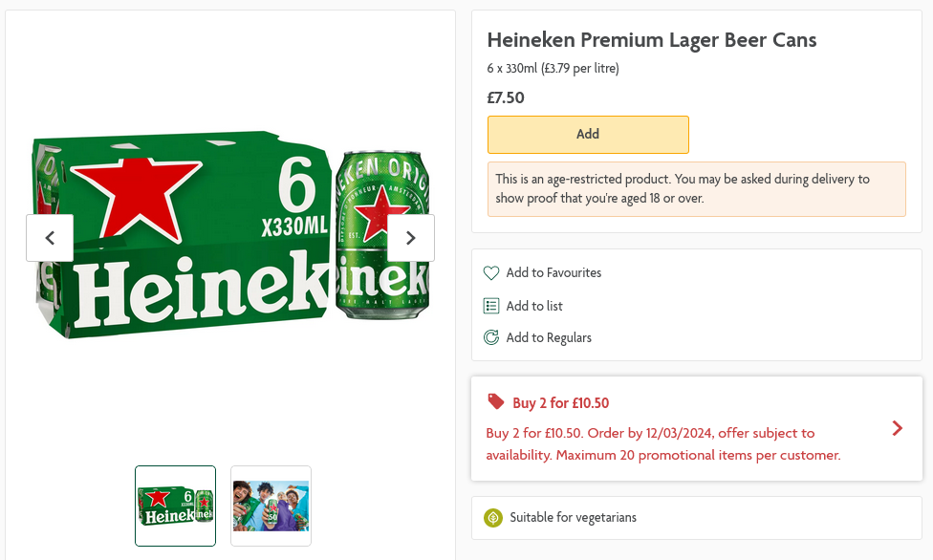Advance the image carousel forward
The image size is (933, 560).
coord(410,237)
